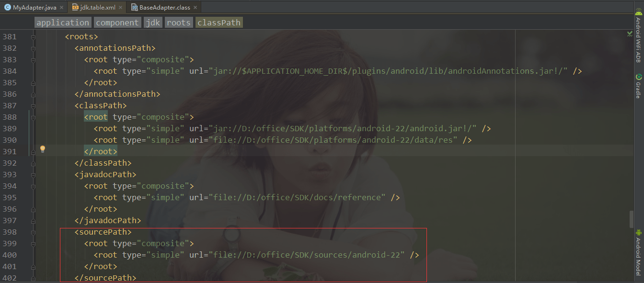Click the XML file icon on jdk.table.xml tab
Screen dimensions: 644x283
75,7
